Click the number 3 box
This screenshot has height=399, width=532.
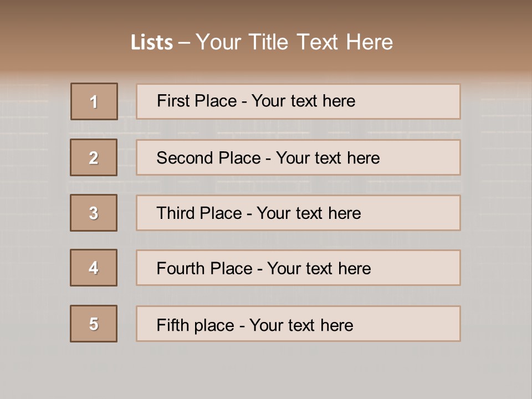(x=94, y=213)
